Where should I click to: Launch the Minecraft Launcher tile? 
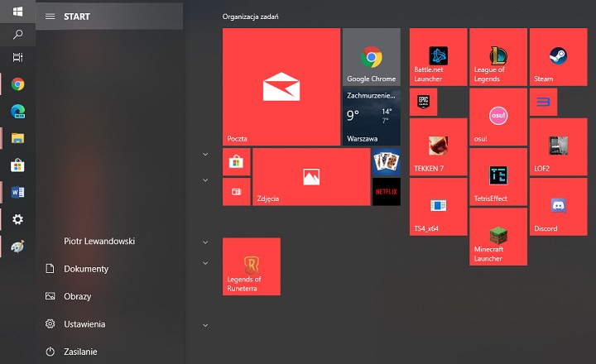click(x=497, y=236)
